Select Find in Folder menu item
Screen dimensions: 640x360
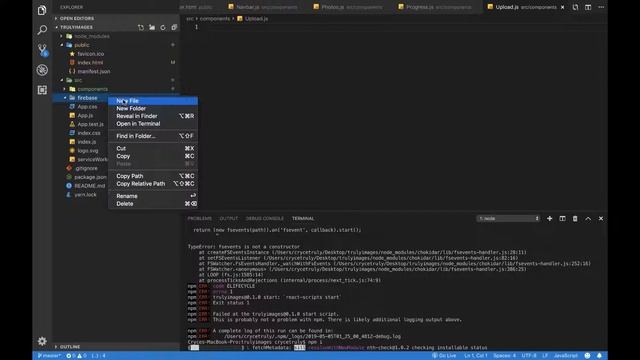point(153,136)
